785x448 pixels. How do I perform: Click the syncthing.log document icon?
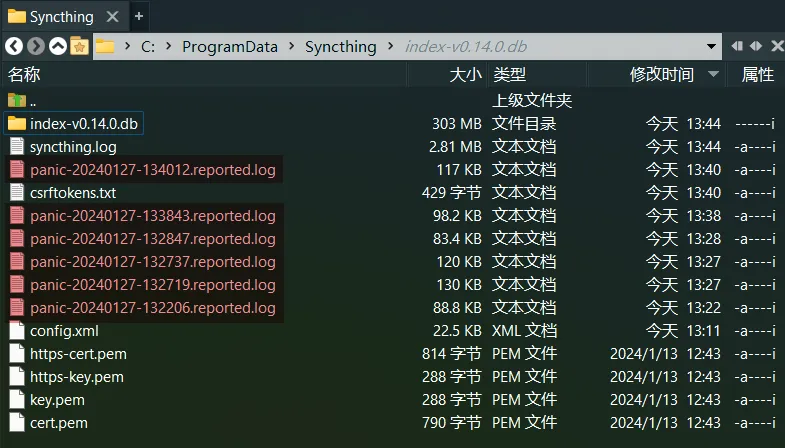click(17, 146)
